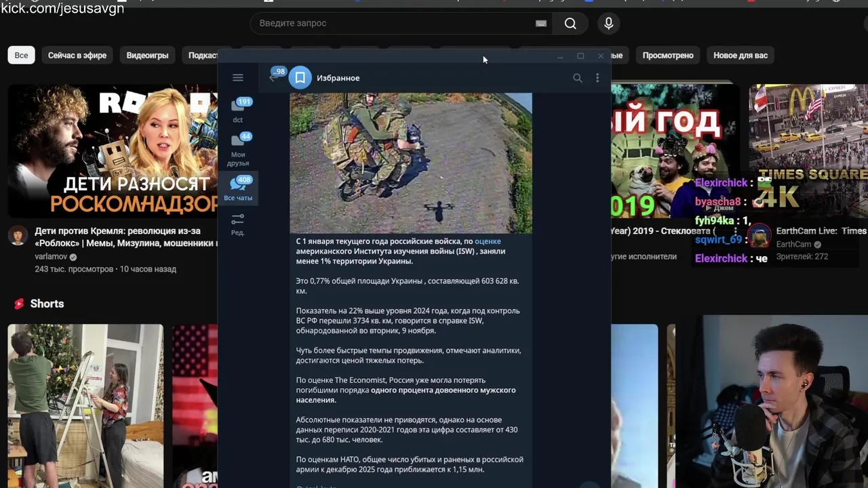Click the 'Зрителей: 272' viewer count

coord(802,256)
